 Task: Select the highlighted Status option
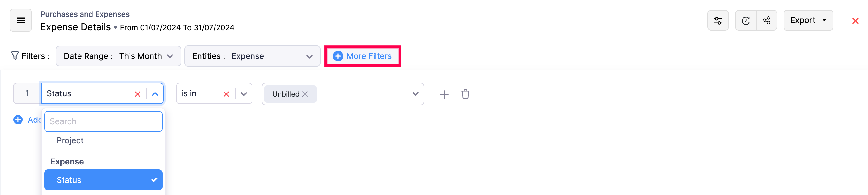click(x=103, y=180)
